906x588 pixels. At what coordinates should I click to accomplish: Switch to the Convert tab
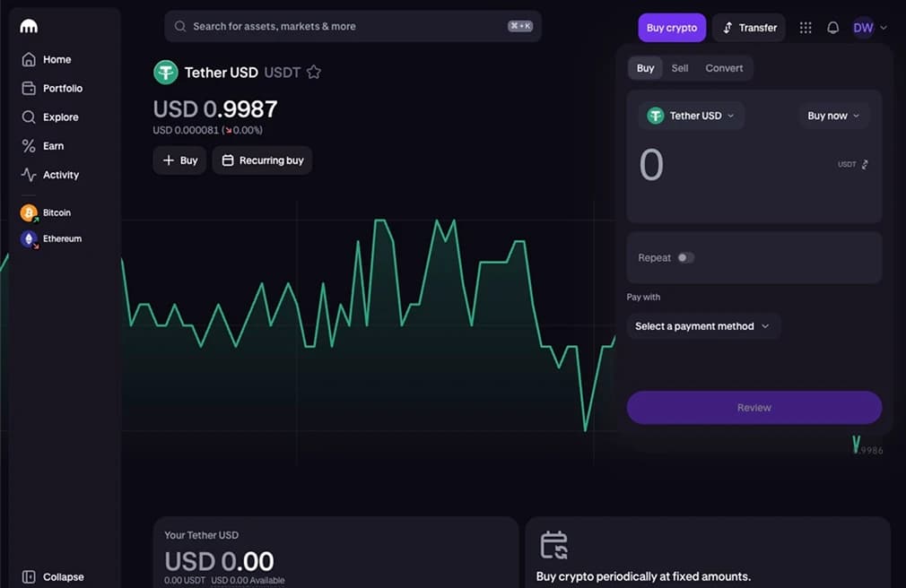(724, 68)
